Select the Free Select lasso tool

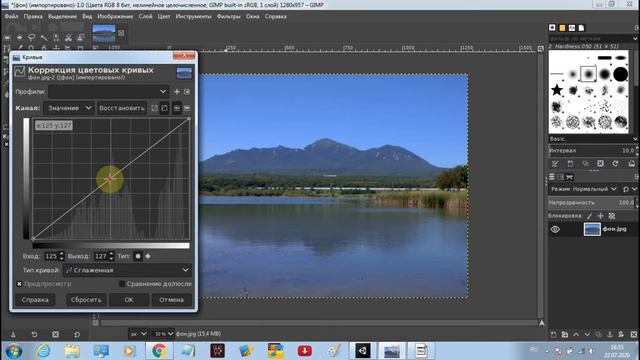[x=31, y=38]
